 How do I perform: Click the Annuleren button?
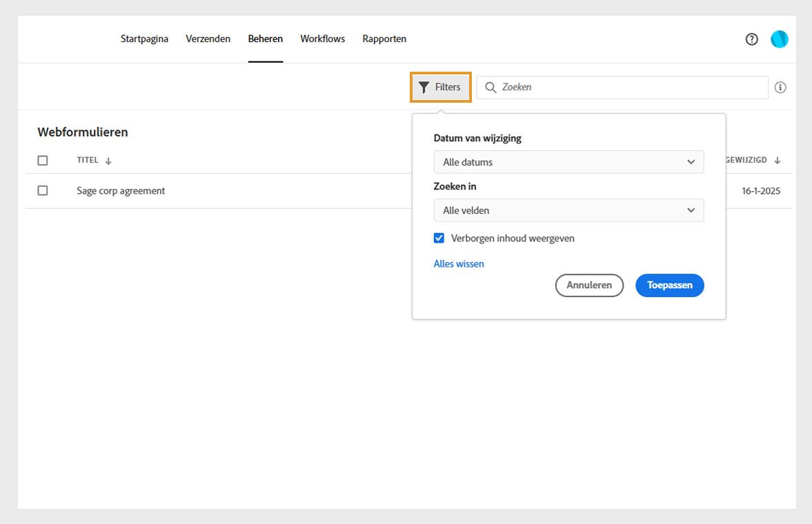point(589,285)
